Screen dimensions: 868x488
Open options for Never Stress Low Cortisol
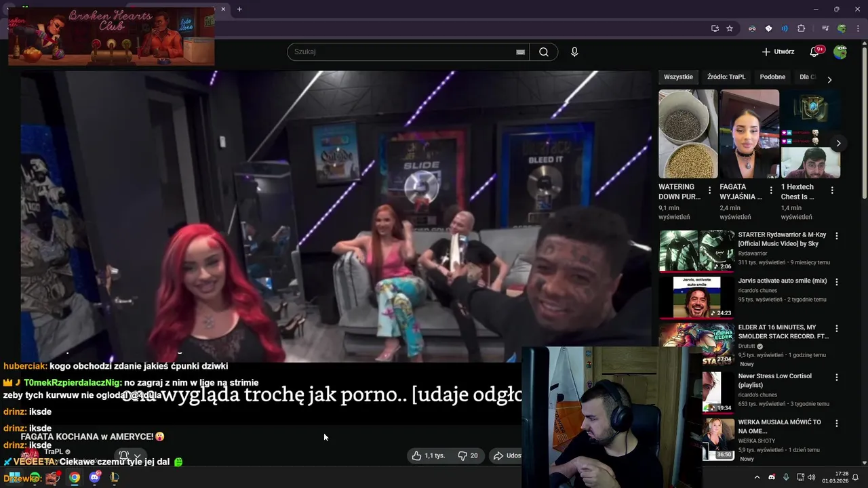tap(836, 377)
